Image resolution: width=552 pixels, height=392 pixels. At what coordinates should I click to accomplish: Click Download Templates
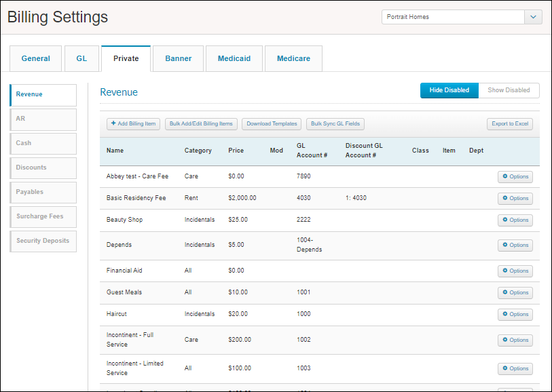tap(272, 123)
